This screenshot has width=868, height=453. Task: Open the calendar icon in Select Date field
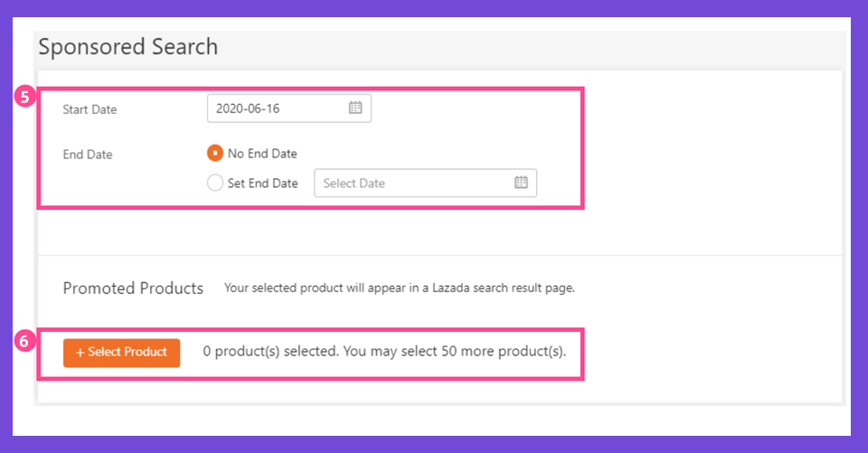click(x=521, y=183)
